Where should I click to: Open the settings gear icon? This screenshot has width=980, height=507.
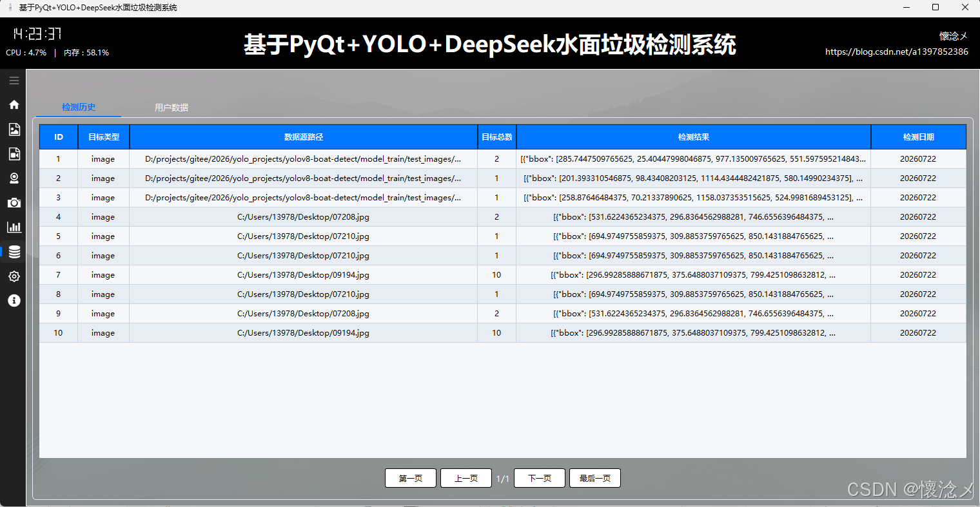[14, 276]
